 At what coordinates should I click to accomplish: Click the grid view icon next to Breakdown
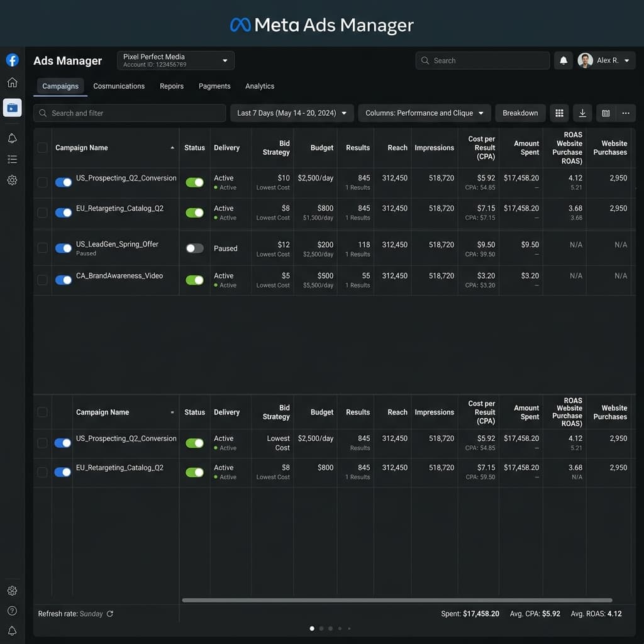559,113
